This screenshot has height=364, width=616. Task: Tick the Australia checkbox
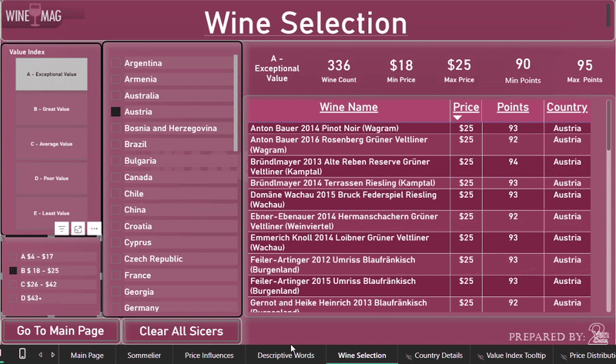click(115, 96)
